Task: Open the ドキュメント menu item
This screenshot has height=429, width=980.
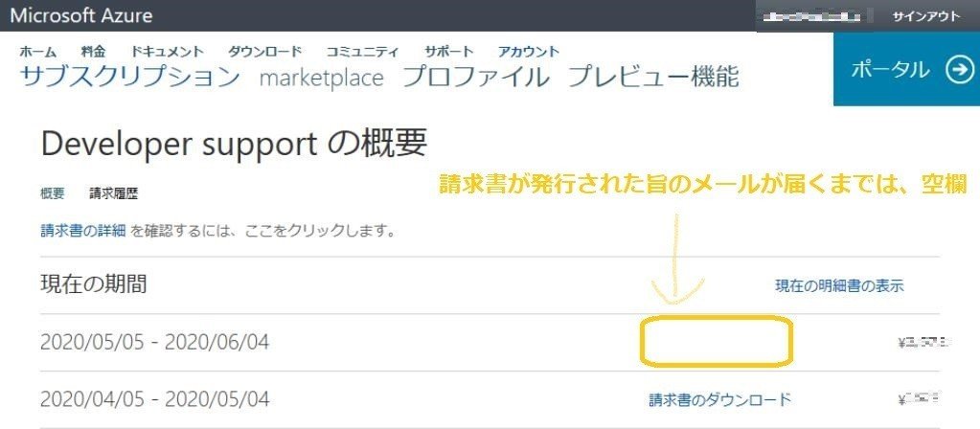Action: pos(167,52)
